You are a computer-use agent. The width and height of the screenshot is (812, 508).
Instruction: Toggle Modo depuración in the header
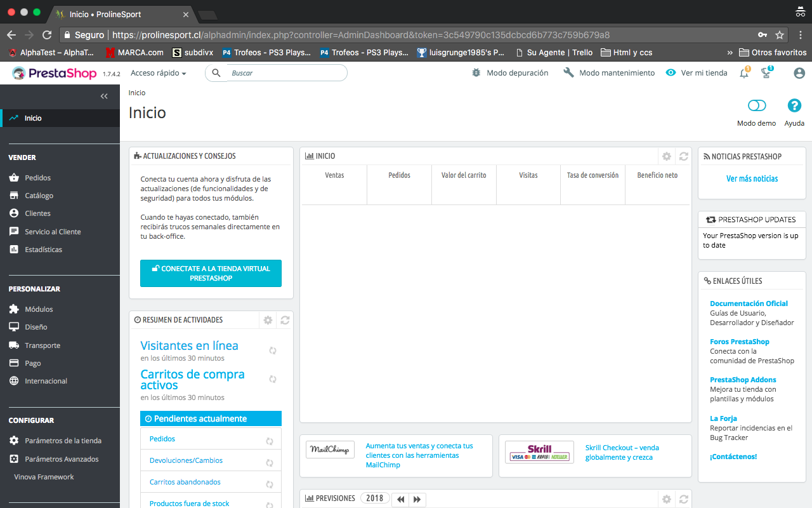(x=510, y=73)
